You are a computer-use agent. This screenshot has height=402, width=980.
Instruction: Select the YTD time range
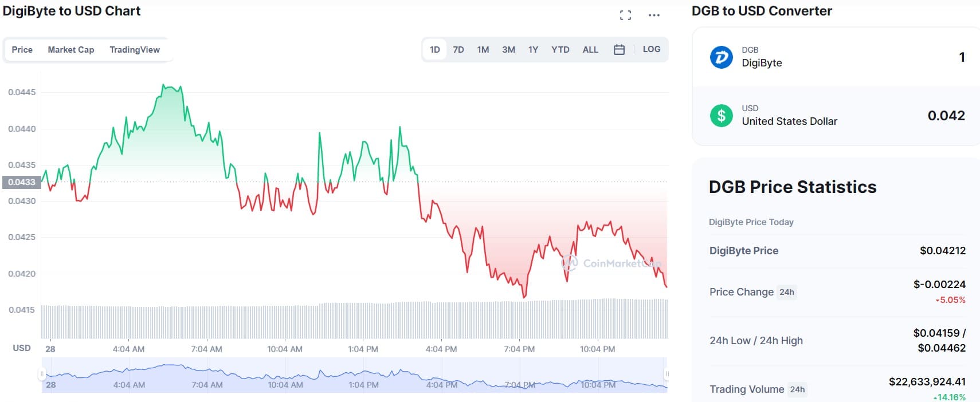[x=560, y=50]
